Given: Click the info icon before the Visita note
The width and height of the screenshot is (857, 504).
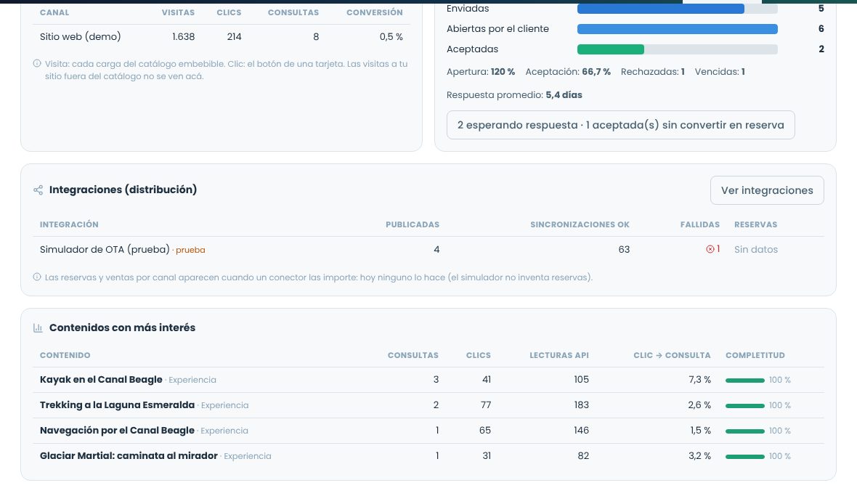Looking at the screenshot, I should coord(37,63).
